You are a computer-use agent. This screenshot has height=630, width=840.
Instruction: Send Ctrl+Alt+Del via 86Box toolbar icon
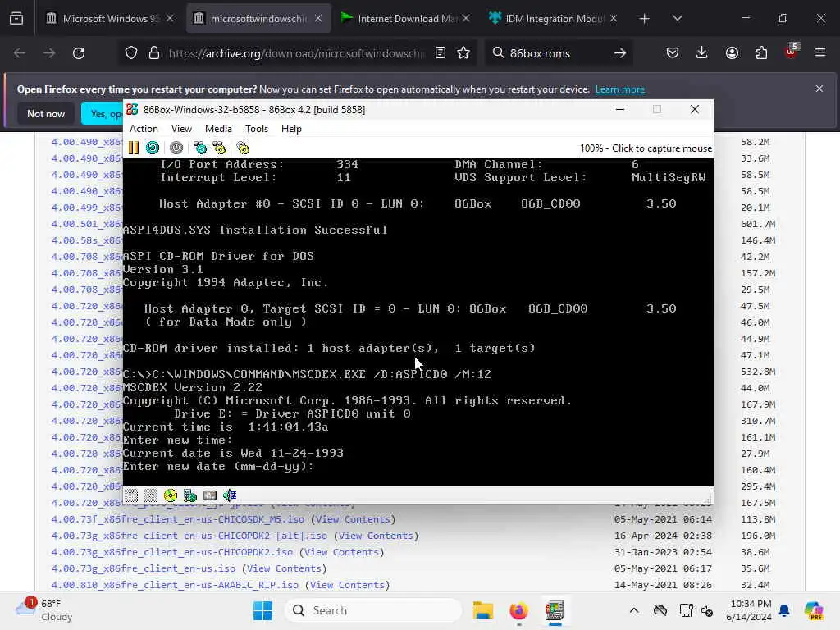pyautogui.click(x=200, y=148)
